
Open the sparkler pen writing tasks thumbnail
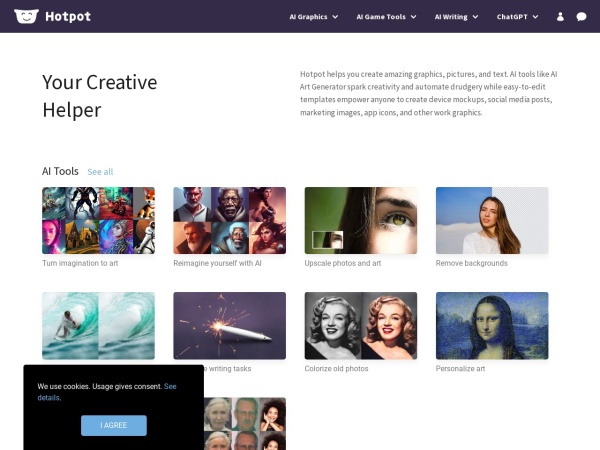pyautogui.click(x=230, y=326)
